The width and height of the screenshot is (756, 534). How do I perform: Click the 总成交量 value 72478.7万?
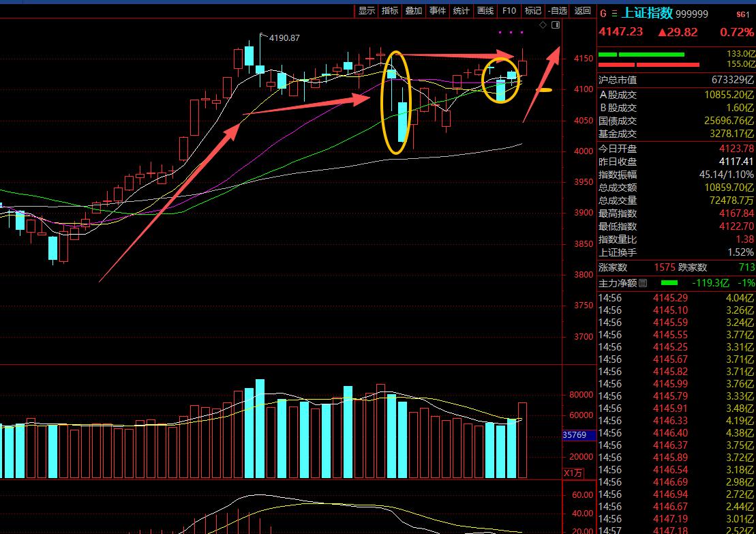tap(731, 201)
